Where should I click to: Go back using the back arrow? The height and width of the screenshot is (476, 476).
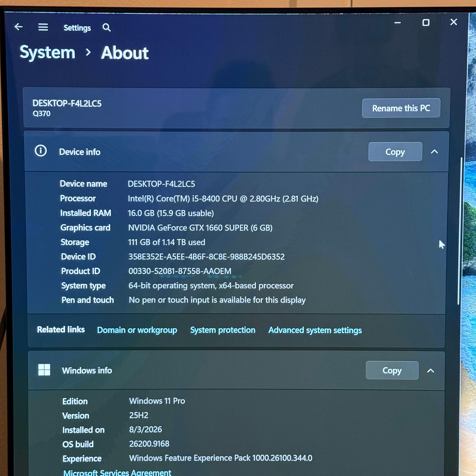19,26
